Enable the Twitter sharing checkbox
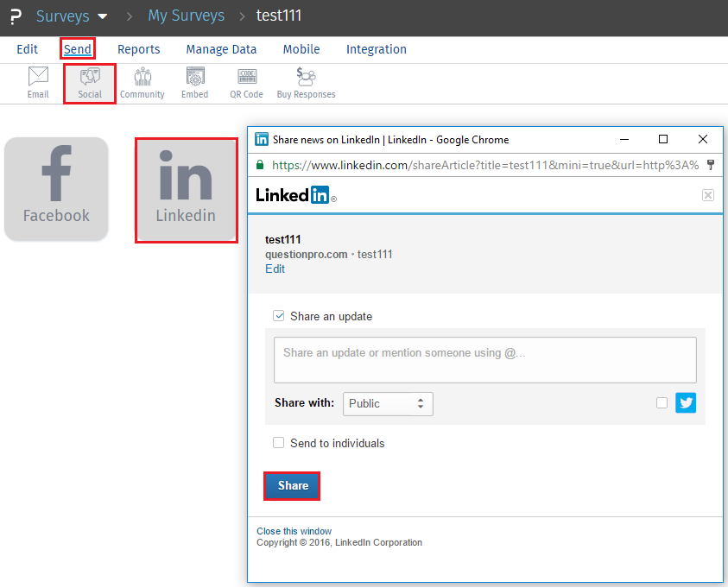The image size is (728, 588). (x=662, y=403)
